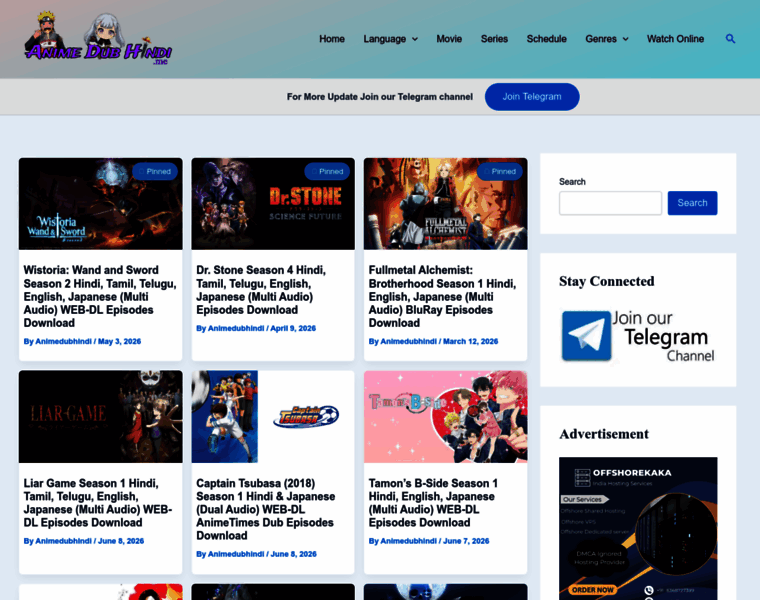Click the Anime Dub Hindi site logo
The height and width of the screenshot is (600, 760).
pyautogui.click(x=98, y=39)
